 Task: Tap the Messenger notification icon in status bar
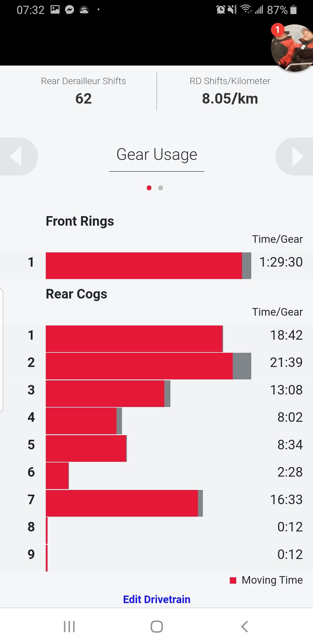pyautogui.click(x=70, y=10)
